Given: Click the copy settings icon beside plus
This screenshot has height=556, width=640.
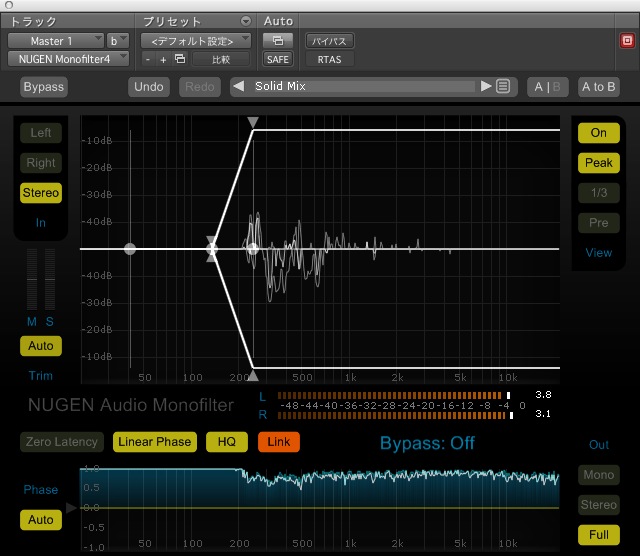Looking at the screenshot, I should 180,59.
